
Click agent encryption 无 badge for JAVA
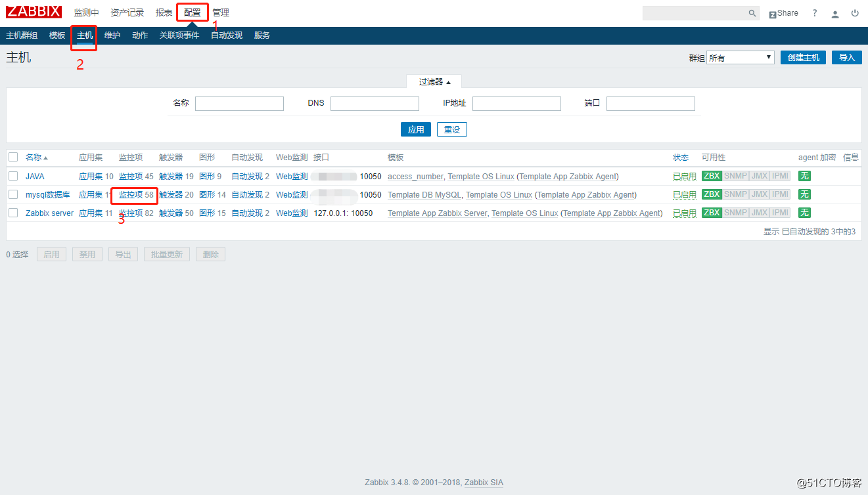pos(804,176)
